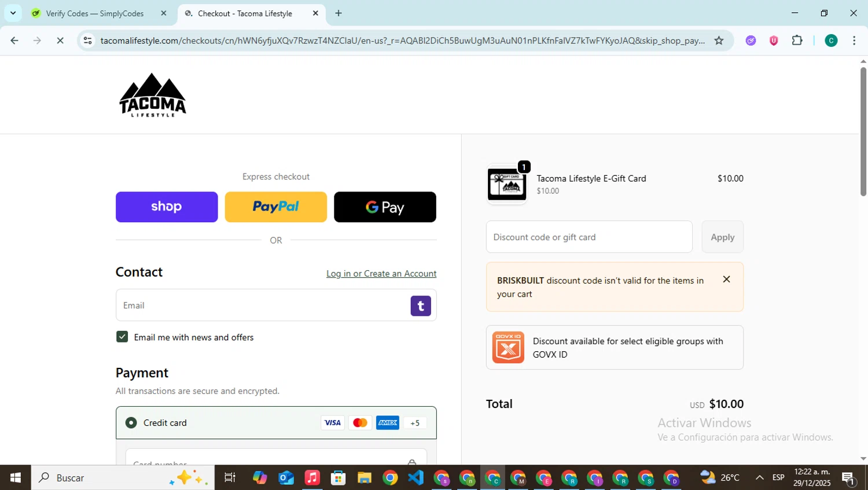
Task: View site information icon in address bar
Action: [88, 40]
